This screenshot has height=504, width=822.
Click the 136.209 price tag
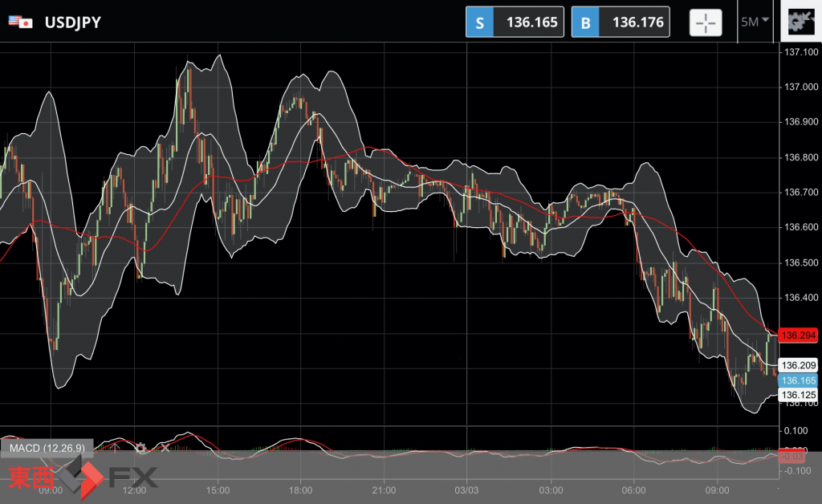799,365
